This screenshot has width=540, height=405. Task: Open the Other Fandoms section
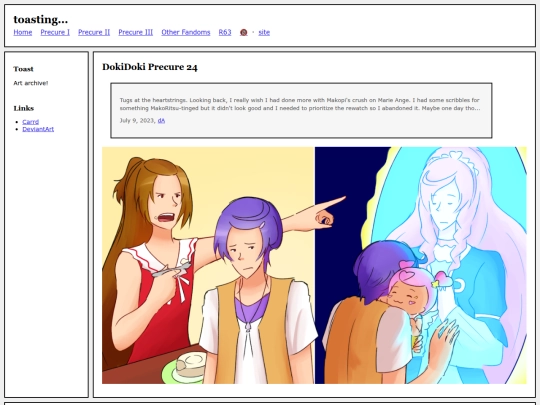point(186,32)
